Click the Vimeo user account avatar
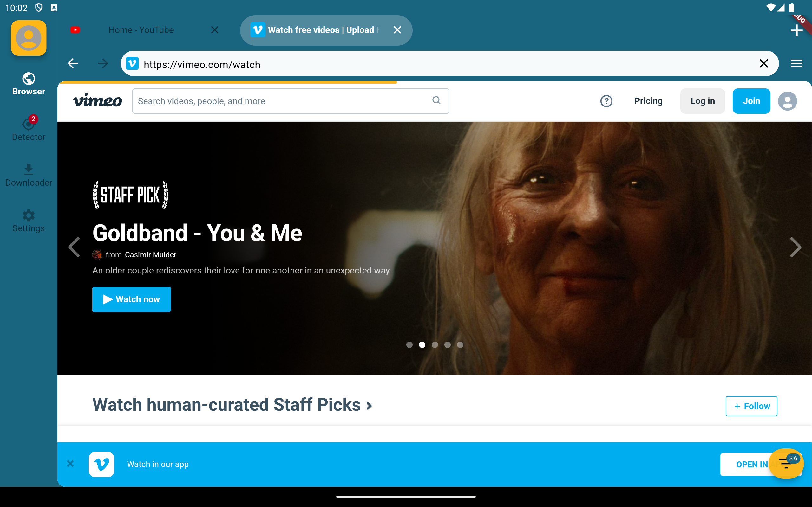Image resolution: width=812 pixels, height=507 pixels. 787,101
